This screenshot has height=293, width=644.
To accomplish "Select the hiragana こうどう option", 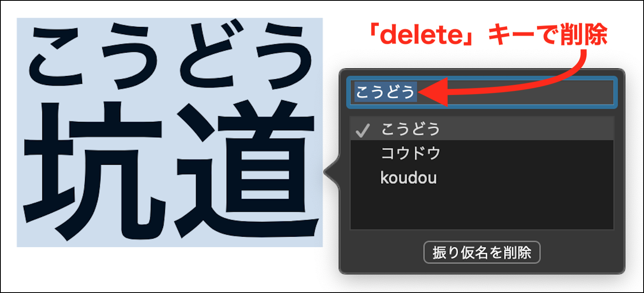I will [x=482, y=129].
